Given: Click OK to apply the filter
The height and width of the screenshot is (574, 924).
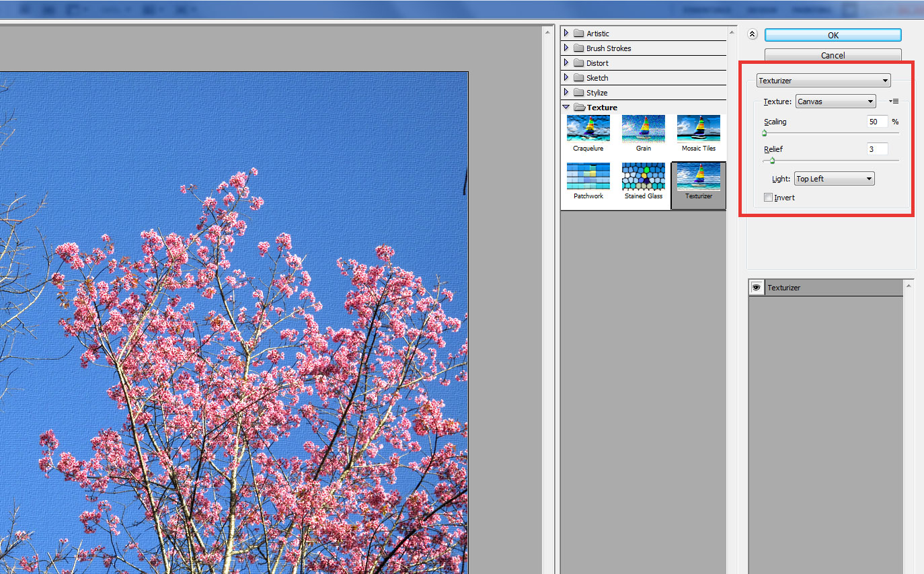Looking at the screenshot, I should tap(833, 36).
